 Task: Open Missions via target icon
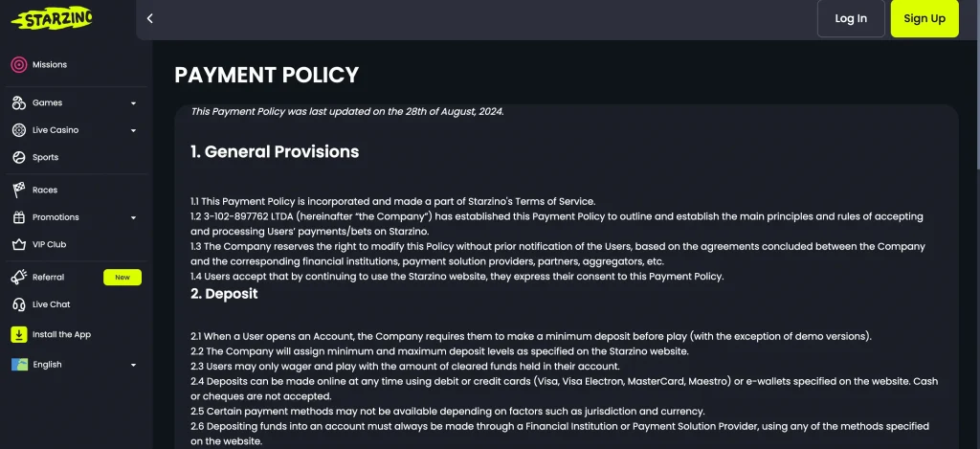[19, 64]
